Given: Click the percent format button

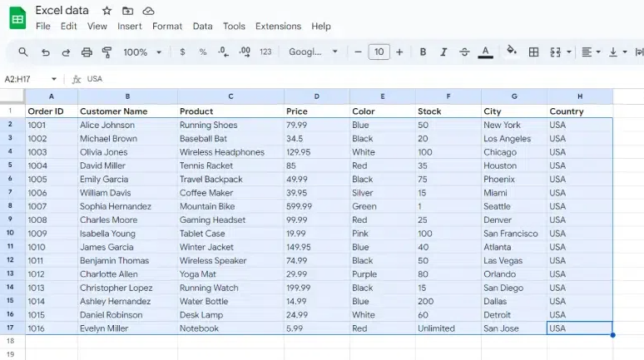Looking at the screenshot, I should pos(203,52).
